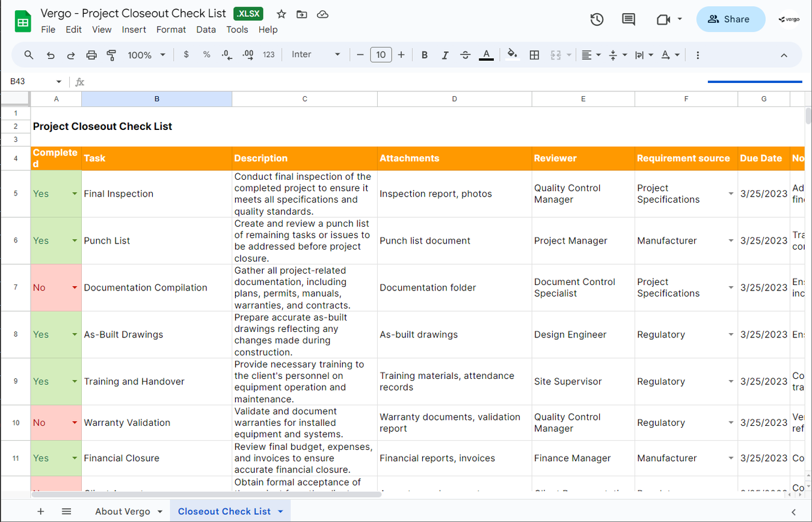This screenshot has height=522, width=812.
Task: Toggle italic formatting
Action: [x=445, y=55]
